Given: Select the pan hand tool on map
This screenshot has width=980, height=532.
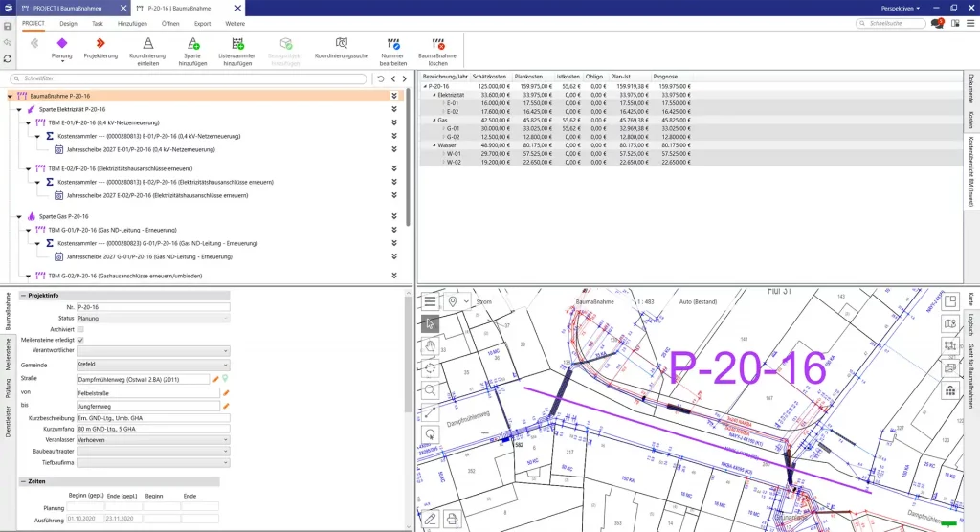Looking at the screenshot, I should [431, 346].
